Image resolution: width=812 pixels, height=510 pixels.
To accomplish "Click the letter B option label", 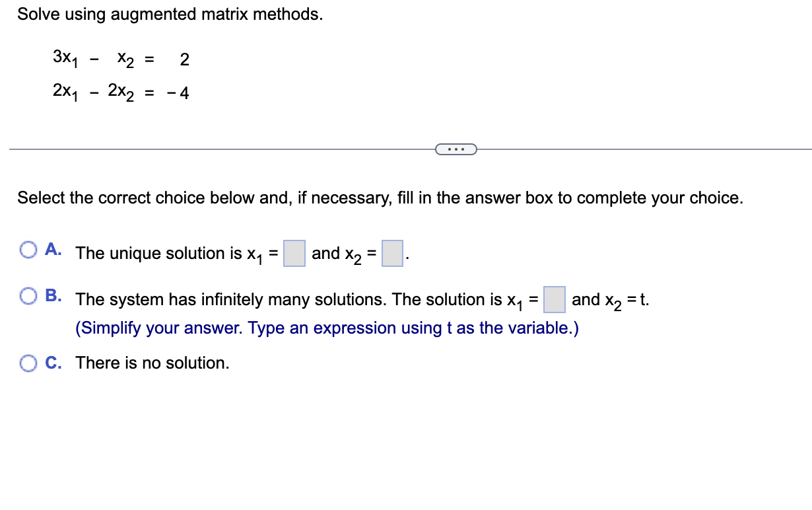I will click(x=53, y=295).
